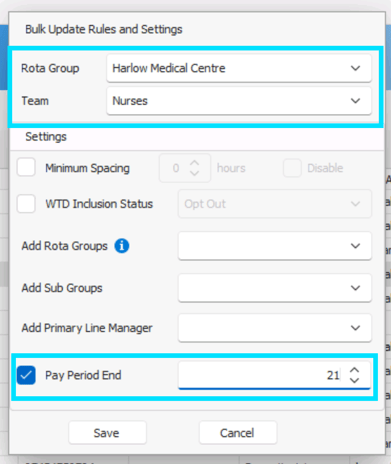
Task: Toggle the Disable checkbox
Action: pyautogui.click(x=292, y=168)
